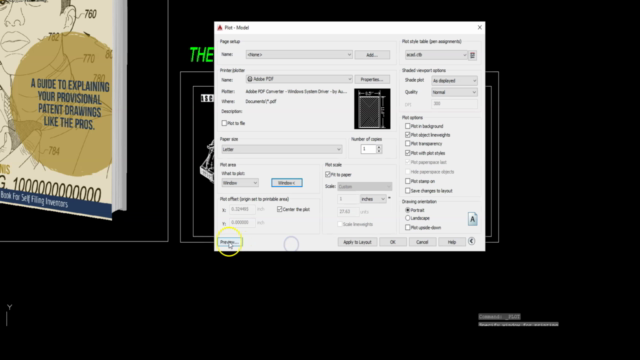
Task: Open the Paper size dropdown showing Letter
Action: tap(282, 149)
